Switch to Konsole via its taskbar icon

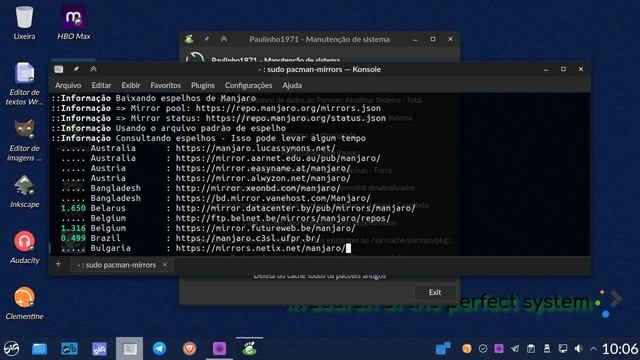coord(129,349)
